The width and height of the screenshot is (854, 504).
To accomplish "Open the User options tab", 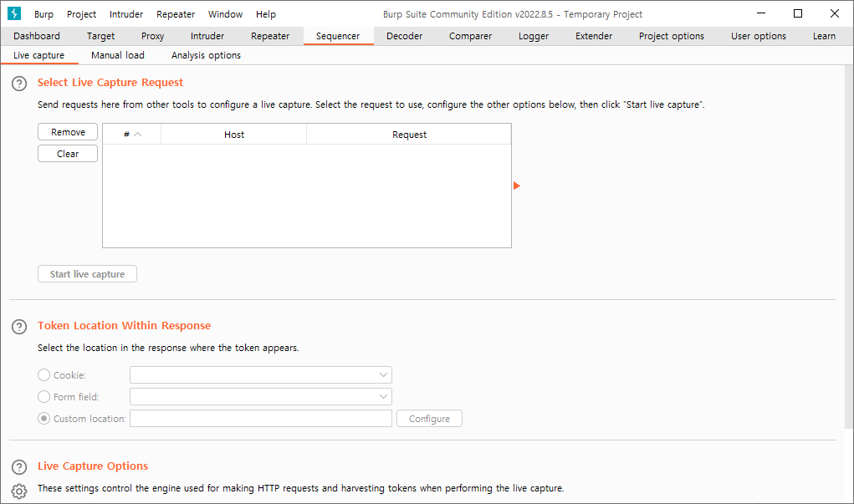I will (x=759, y=36).
